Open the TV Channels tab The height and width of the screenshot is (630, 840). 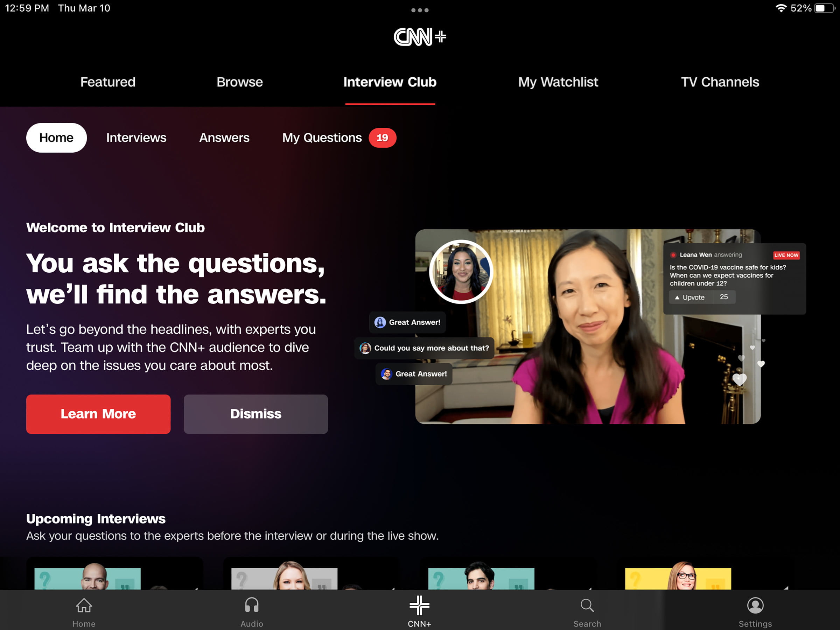tap(720, 82)
